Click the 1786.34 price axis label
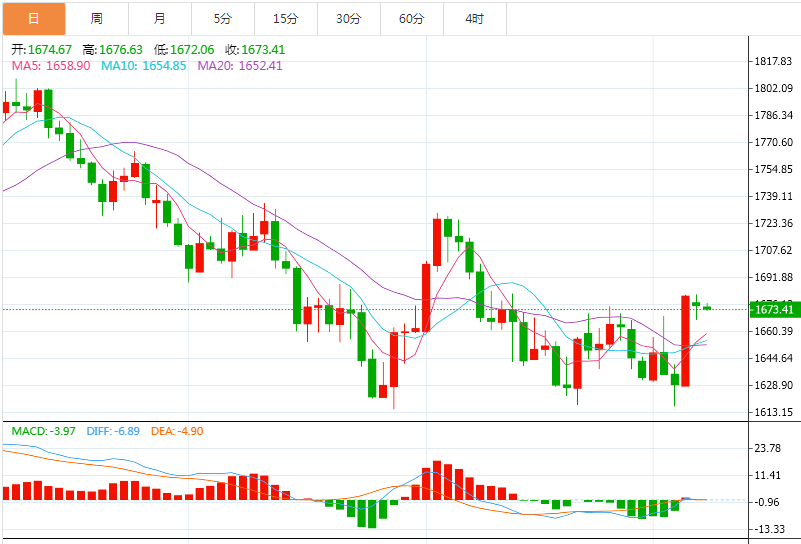Screen dimensions: 801x544 (773, 115)
